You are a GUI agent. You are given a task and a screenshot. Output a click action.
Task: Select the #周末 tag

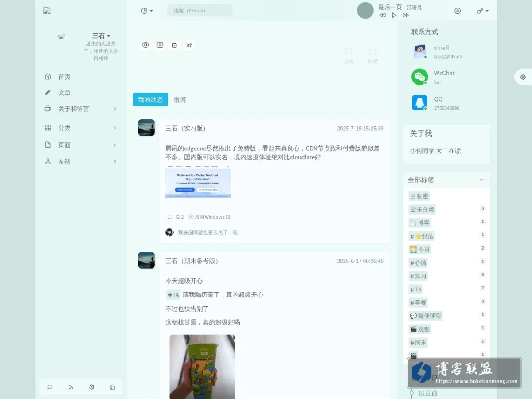(x=418, y=343)
